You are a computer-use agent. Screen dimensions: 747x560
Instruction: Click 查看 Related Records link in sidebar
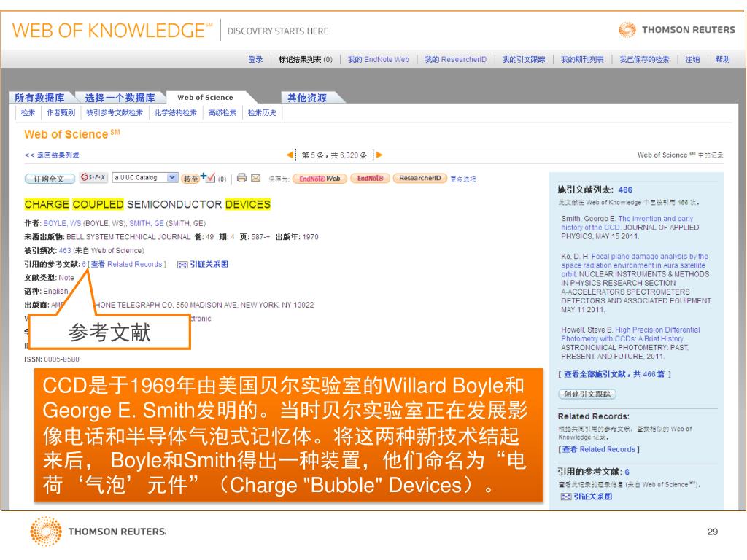[599, 449]
